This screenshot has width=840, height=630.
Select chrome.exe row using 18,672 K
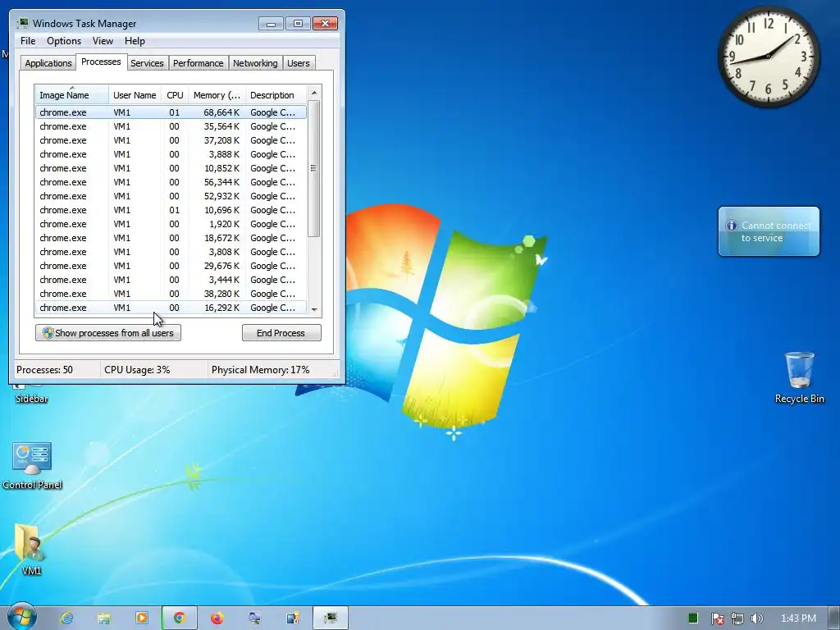171,238
